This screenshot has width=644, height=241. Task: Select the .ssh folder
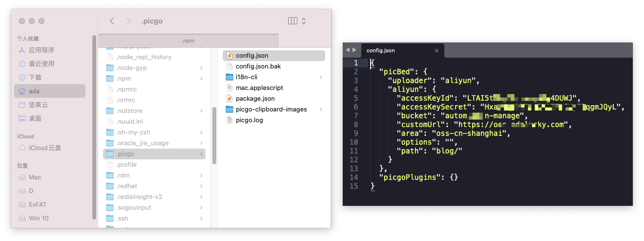click(x=122, y=218)
